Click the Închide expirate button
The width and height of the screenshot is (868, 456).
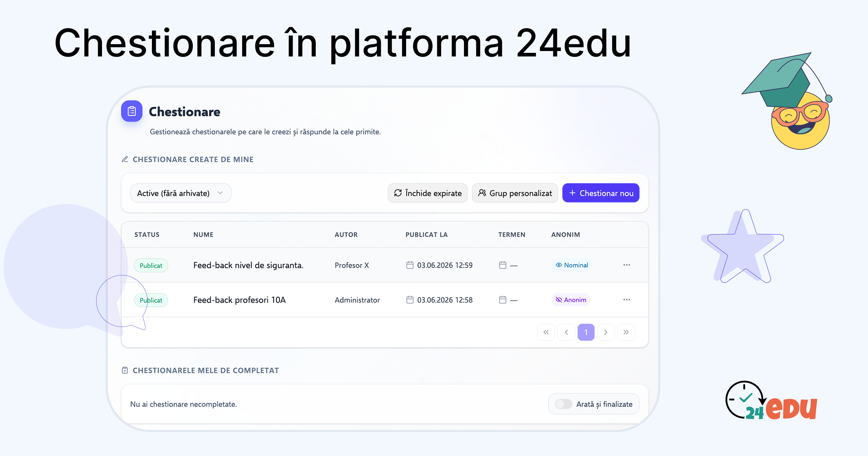tap(427, 193)
